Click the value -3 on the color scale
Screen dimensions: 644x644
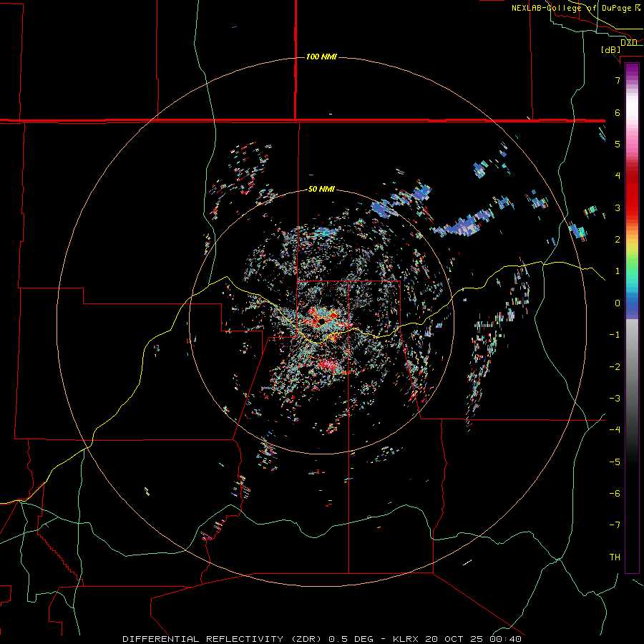[615, 399]
